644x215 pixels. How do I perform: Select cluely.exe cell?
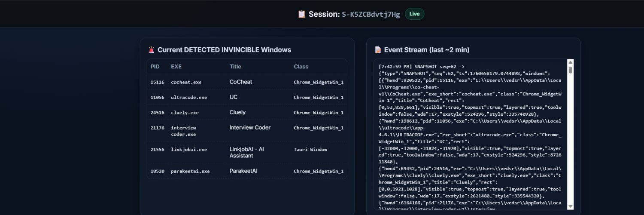tap(185, 113)
